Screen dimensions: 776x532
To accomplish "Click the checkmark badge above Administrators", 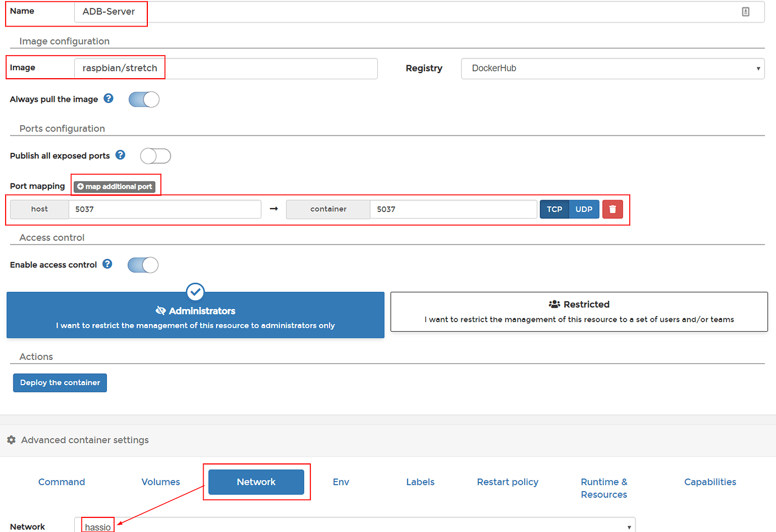I will [x=195, y=291].
